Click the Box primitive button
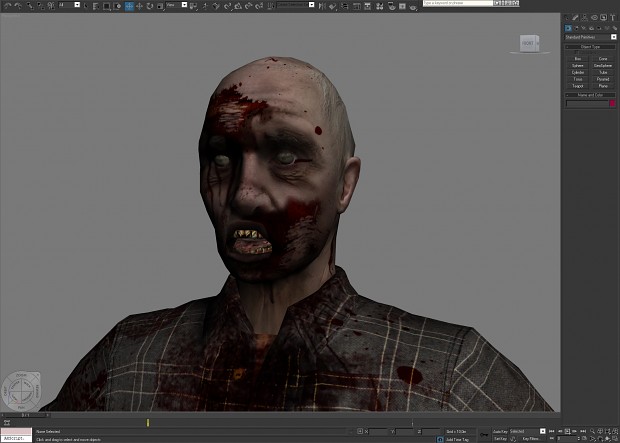 (x=578, y=59)
